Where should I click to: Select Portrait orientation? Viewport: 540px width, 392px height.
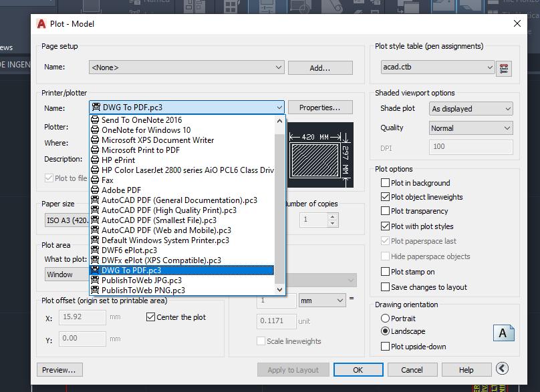click(385, 318)
